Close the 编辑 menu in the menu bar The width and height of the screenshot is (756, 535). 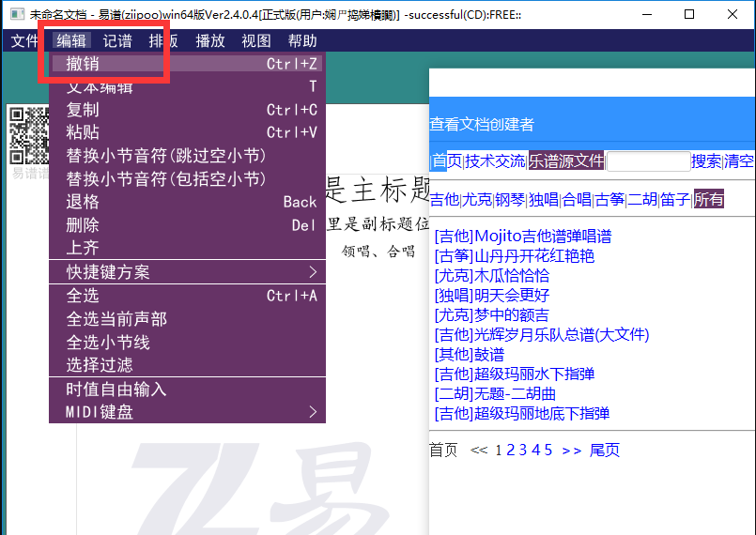(70, 41)
